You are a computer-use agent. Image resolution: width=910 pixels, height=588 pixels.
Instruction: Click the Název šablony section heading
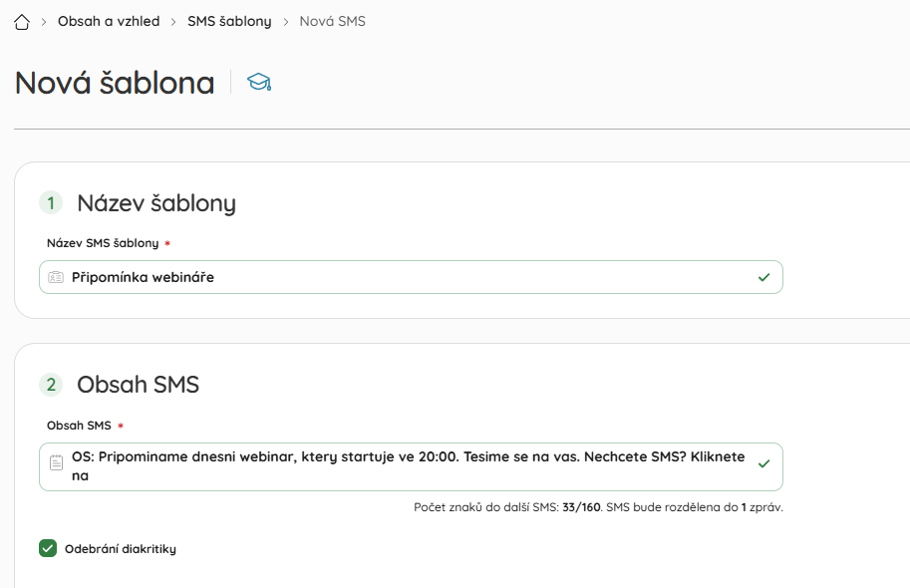pos(156,203)
